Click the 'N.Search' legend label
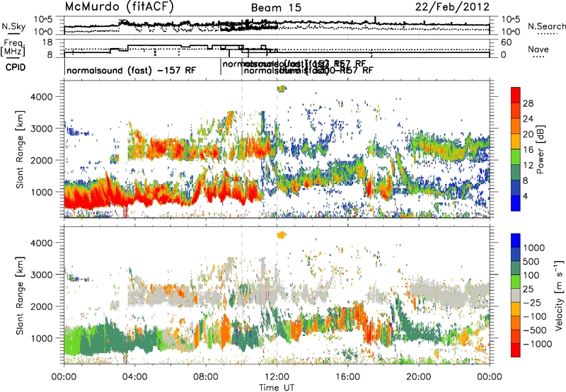The height and width of the screenshot is (392, 566). coord(546,26)
